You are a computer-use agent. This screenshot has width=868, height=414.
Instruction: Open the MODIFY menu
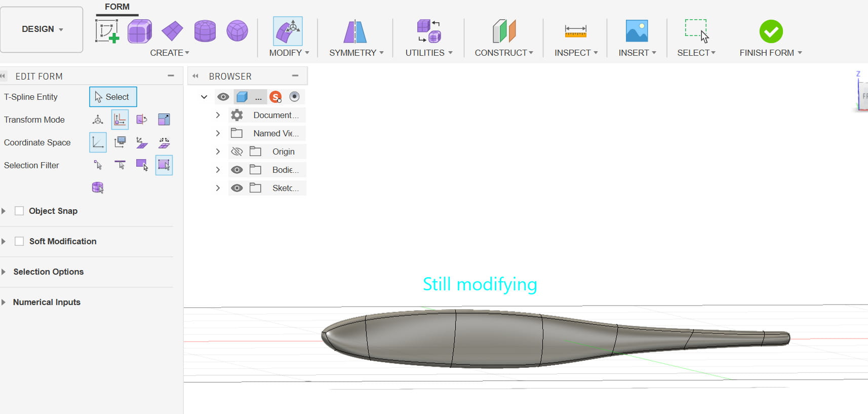289,53
